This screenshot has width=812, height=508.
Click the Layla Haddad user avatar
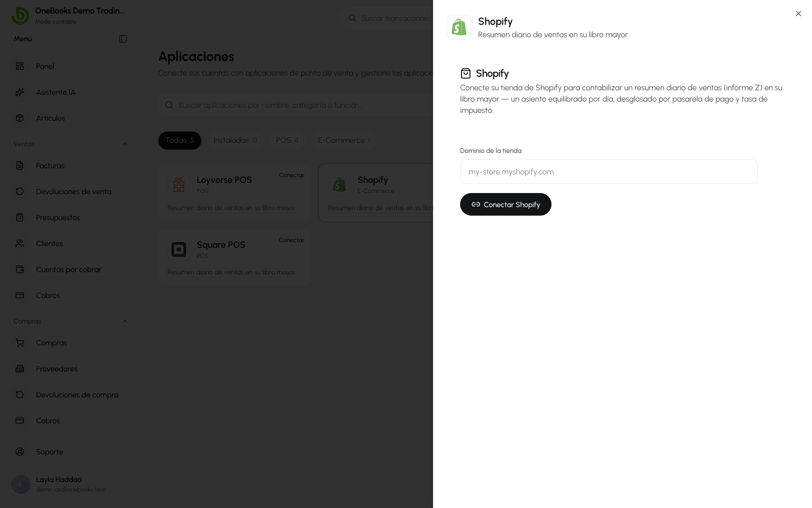click(x=21, y=484)
